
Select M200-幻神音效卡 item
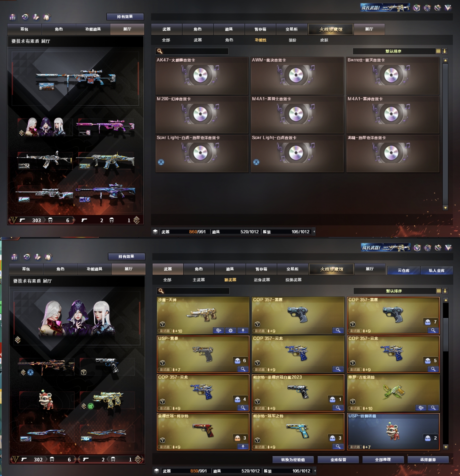point(202,114)
